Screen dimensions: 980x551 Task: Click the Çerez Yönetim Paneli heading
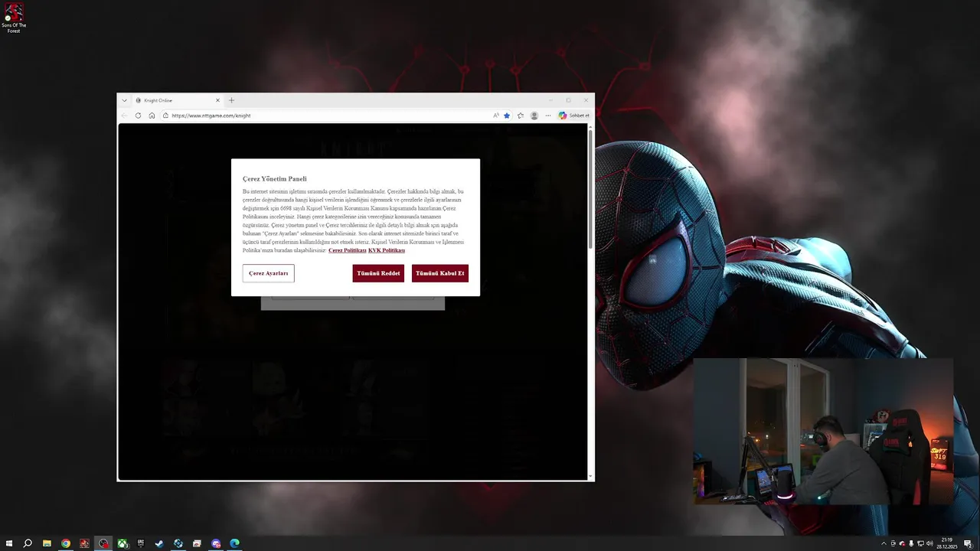click(274, 179)
